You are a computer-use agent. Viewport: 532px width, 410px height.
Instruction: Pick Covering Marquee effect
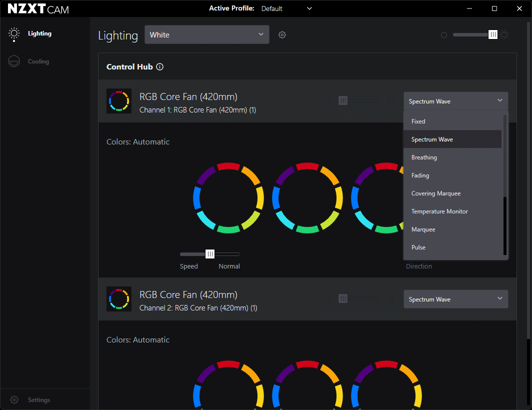[x=436, y=193]
